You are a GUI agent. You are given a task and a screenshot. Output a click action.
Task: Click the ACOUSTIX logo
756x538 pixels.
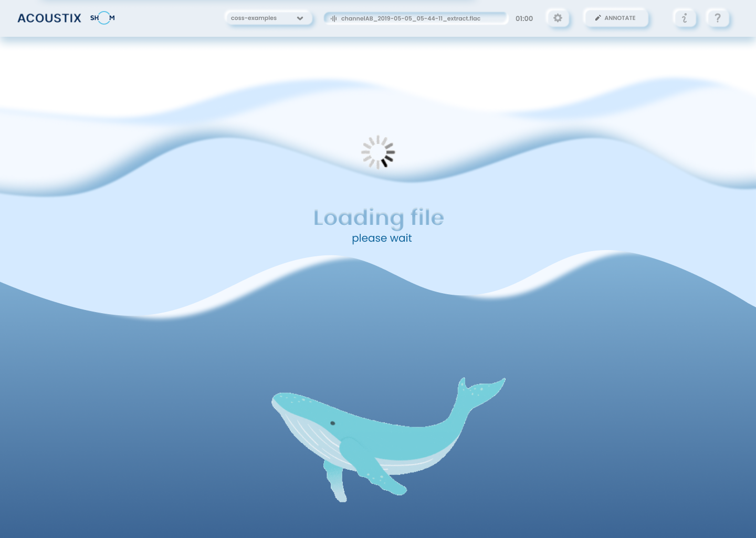49,18
